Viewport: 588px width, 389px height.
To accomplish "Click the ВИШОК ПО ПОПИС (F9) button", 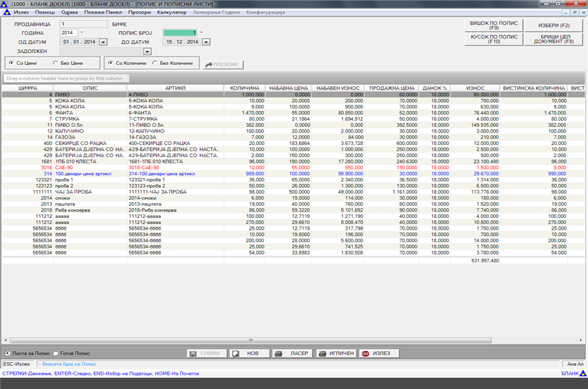I will (x=494, y=26).
